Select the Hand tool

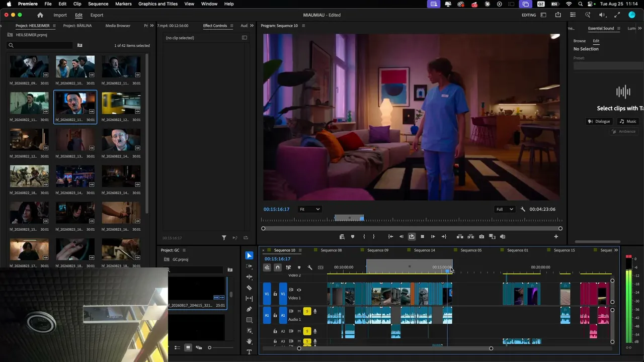click(x=249, y=341)
